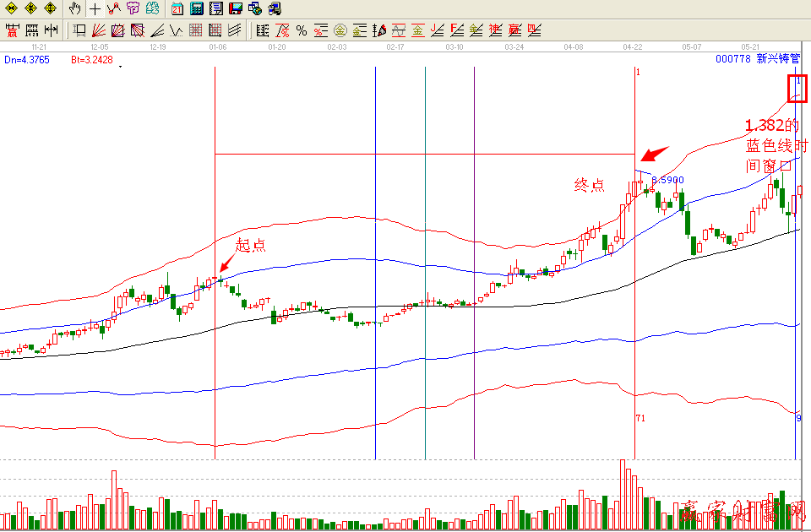Select the hand pan tool
Screen dimensions: 811x532
pos(74,9)
